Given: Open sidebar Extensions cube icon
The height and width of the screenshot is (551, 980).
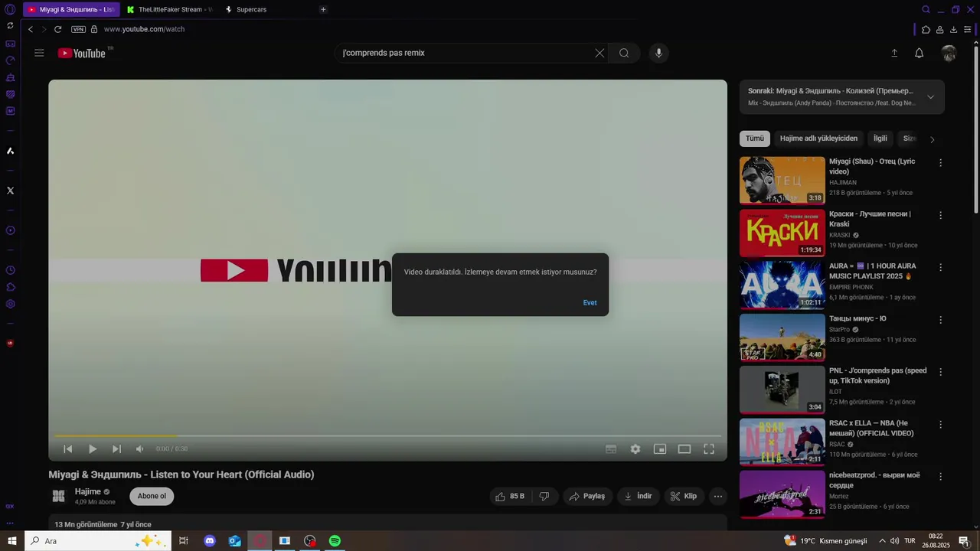Looking at the screenshot, I should tap(10, 287).
